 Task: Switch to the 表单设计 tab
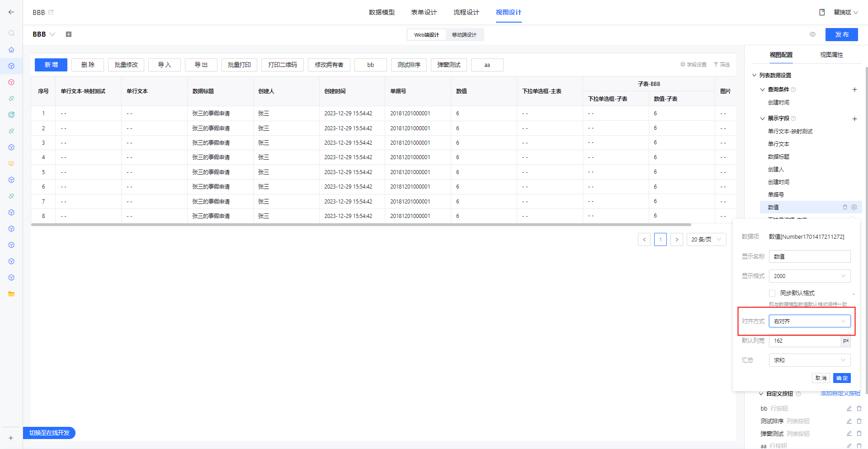pyautogui.click(x=424, y=12)
